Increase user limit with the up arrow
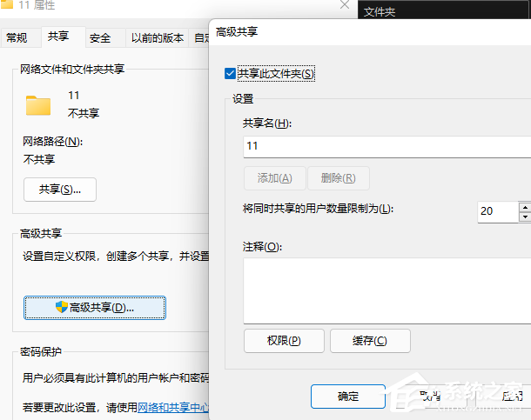Screen dimensions: 531x420 click(524, 206)
